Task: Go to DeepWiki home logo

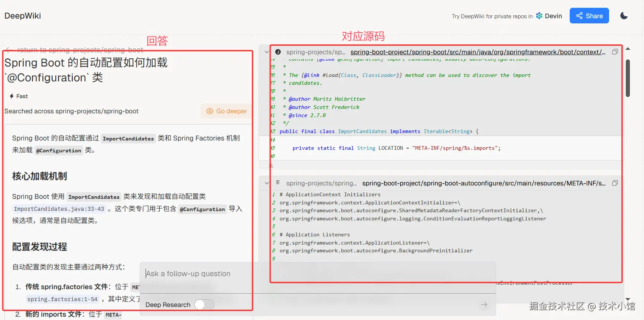Action: [23, 16]
